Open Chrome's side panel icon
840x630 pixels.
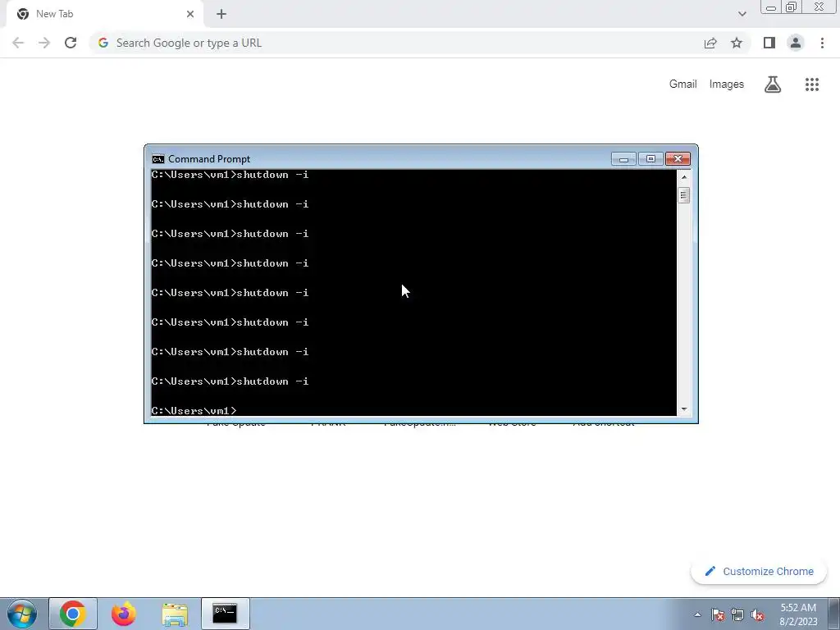point(769,43)
